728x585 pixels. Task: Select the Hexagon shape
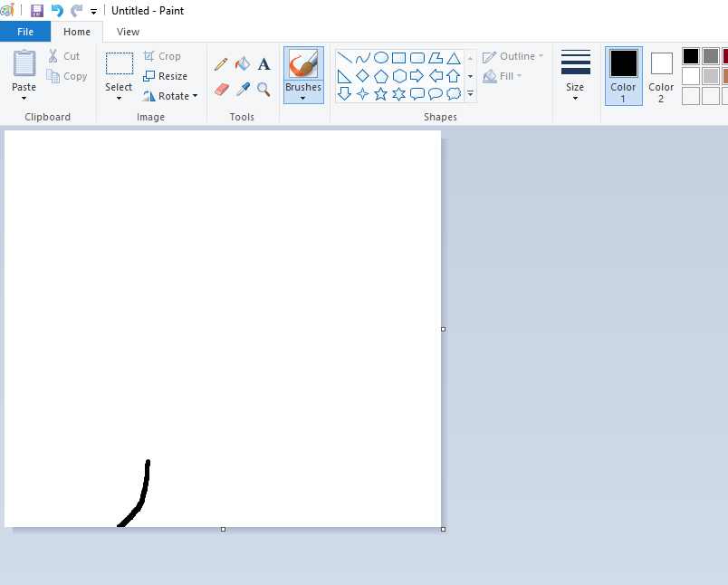[399, 76]
